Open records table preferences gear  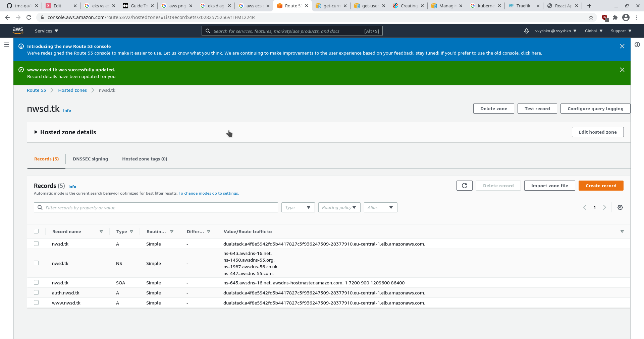click(620, 207)
